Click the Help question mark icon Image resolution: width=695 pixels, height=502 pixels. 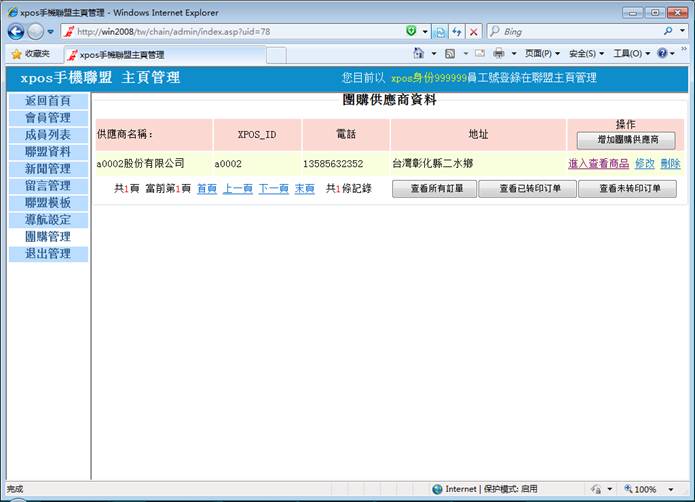point(662,54)
